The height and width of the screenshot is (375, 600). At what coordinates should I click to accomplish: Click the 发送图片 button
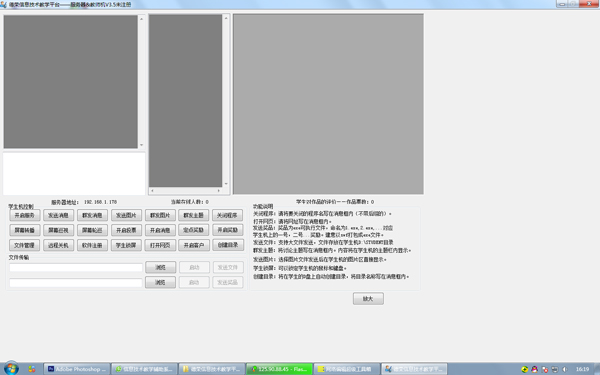pyautogui.click(x=126, y=215)
